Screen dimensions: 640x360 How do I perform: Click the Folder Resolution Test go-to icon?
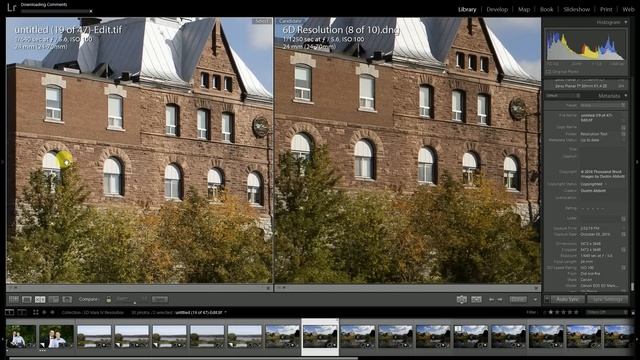[x=623, y=134]
